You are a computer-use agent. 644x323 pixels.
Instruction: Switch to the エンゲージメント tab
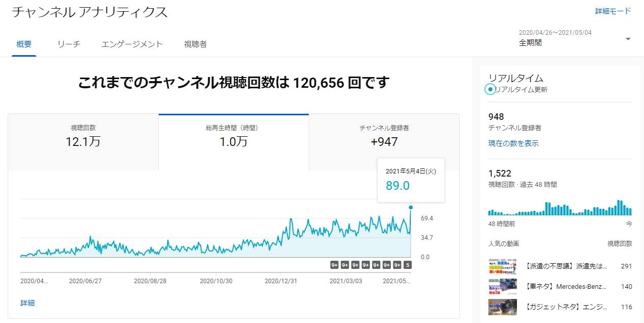(132, 44)
